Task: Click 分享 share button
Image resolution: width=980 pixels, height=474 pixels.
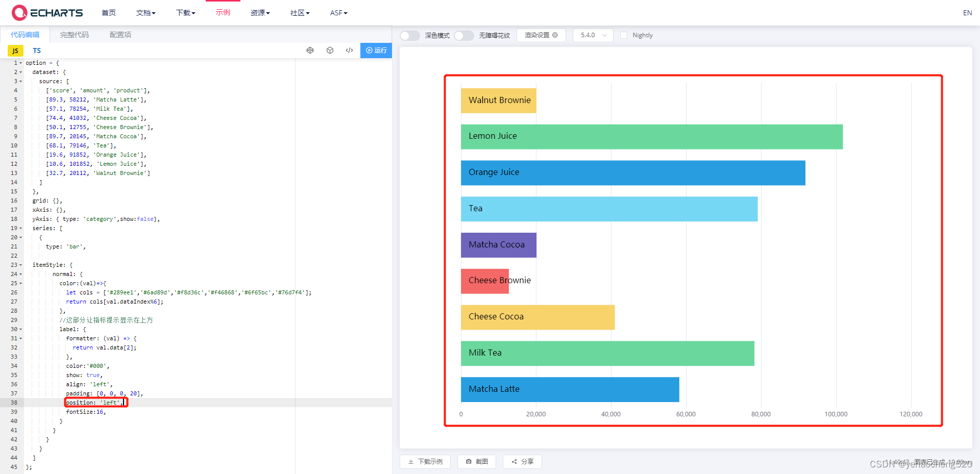Action: pos(522,462)
